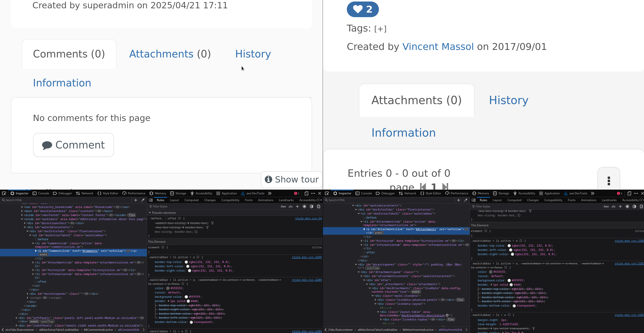Viewport: 644px width, 333px height.
Task: Show more tools chevrons in right DevTools
Action: pos(593,193)
